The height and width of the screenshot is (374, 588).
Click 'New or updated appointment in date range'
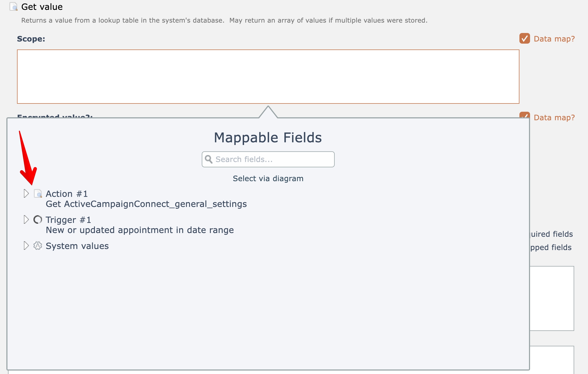140,230
